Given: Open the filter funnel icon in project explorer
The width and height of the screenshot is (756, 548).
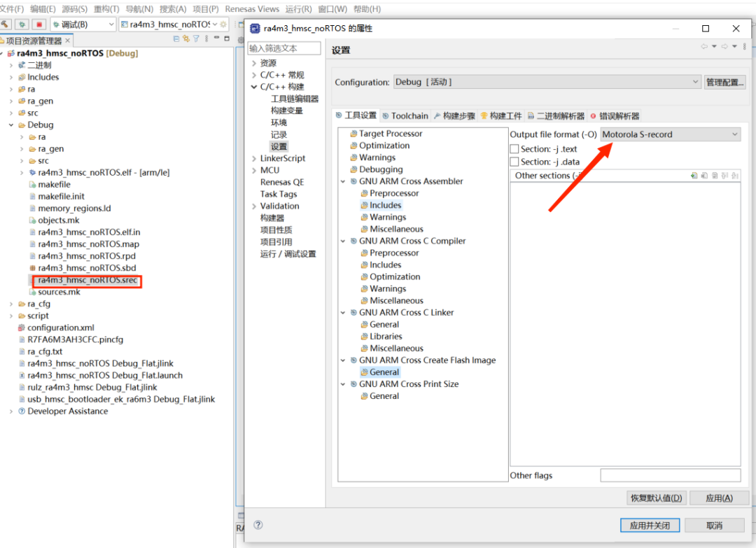Looking at the screenshot, I should (196, 39).
